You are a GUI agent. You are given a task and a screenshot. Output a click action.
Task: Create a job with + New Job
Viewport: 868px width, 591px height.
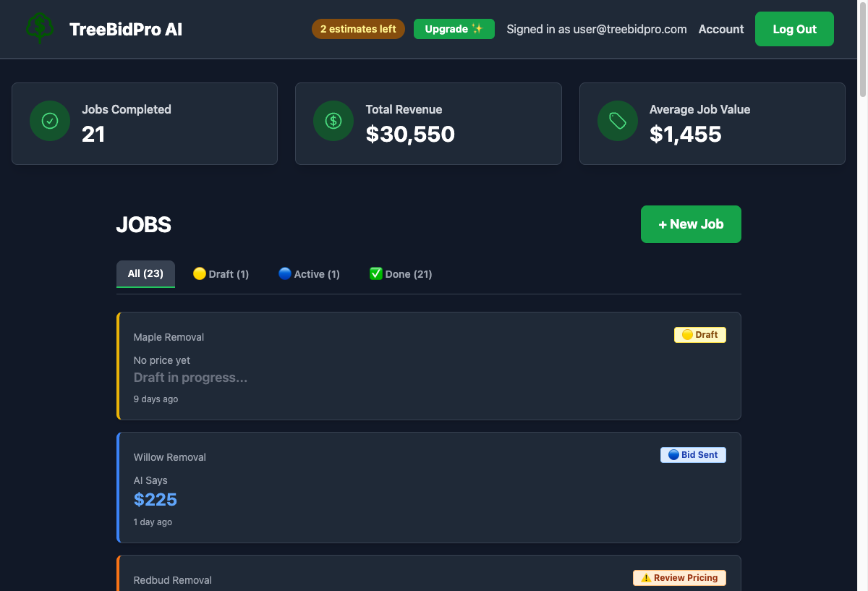click(x=691, y=224)
